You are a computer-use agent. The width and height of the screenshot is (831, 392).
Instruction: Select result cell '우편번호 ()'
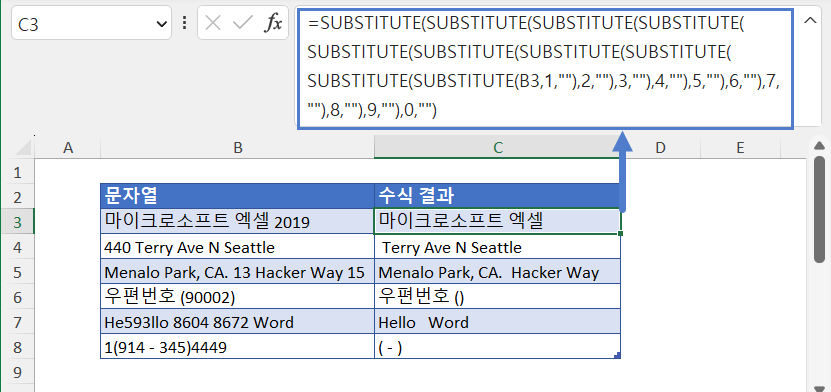498,296
